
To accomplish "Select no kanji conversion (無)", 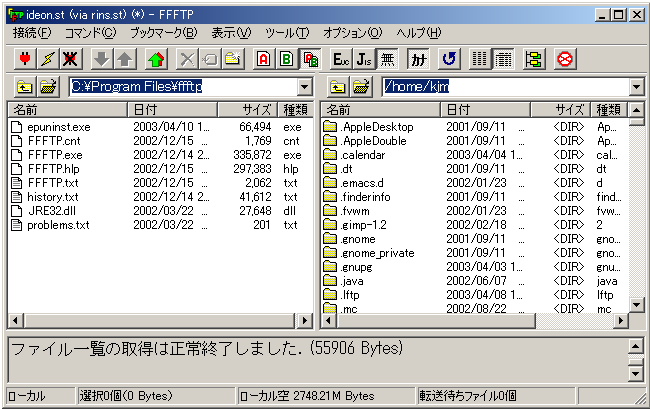I will [387, 59].
